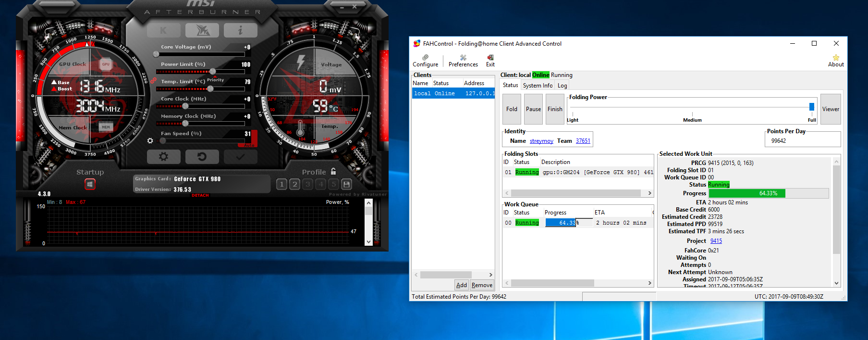The image size is (868, 340).
Task: Click DETACH on the Afterburner monitor
Action: (x=200, y=195)
